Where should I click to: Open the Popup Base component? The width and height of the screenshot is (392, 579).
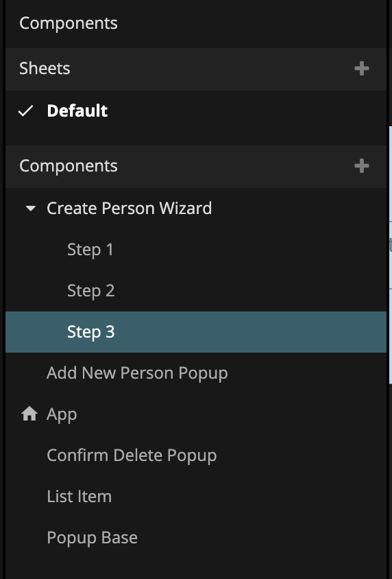(93, 538)
